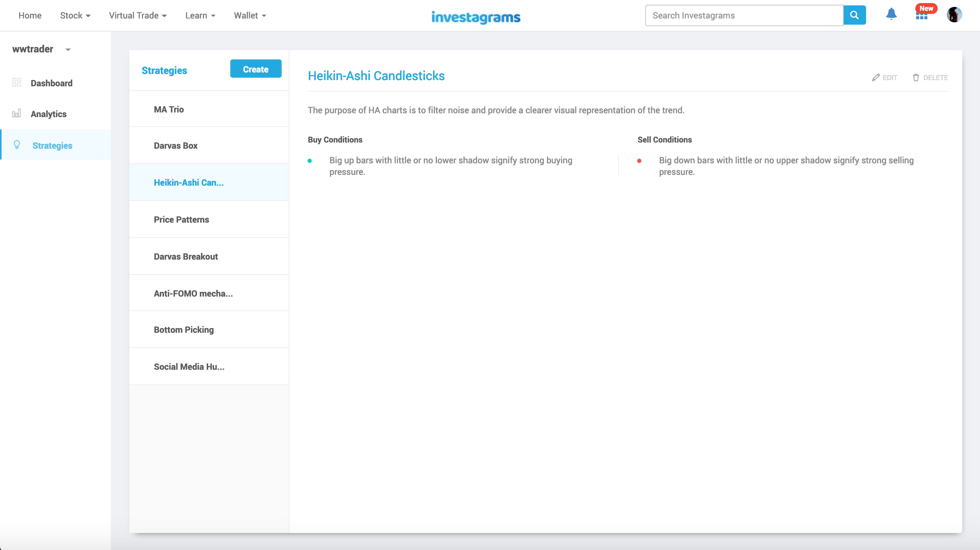Image resolution: width=980 pixels, height=550 pixels.
Task: Click the Strategies lightbulb icon
Action: [x=17, y=145]
